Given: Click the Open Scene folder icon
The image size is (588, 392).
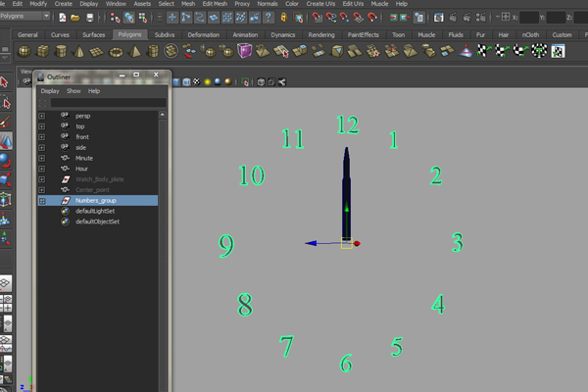Looking at the screenshot, I should tap(75, 18).
